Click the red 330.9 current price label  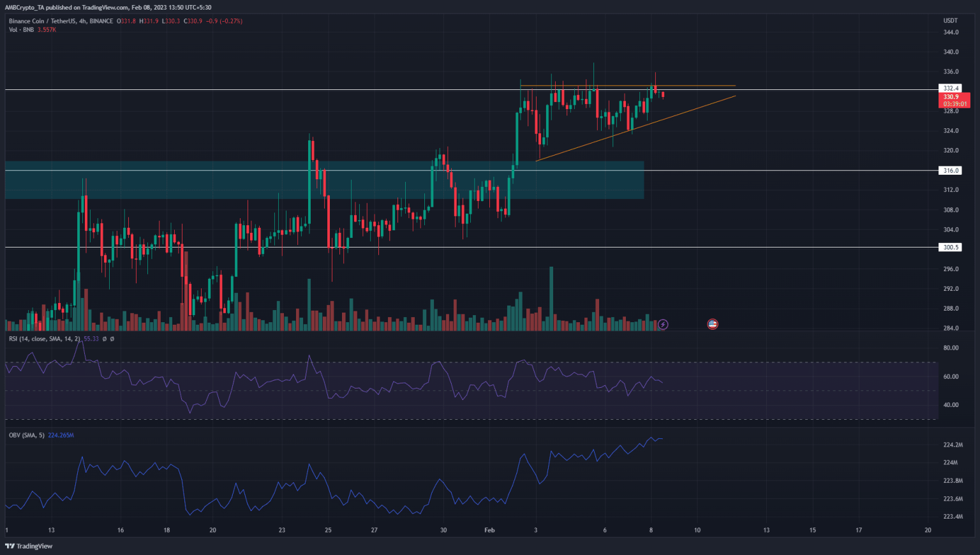pos(951,97)
